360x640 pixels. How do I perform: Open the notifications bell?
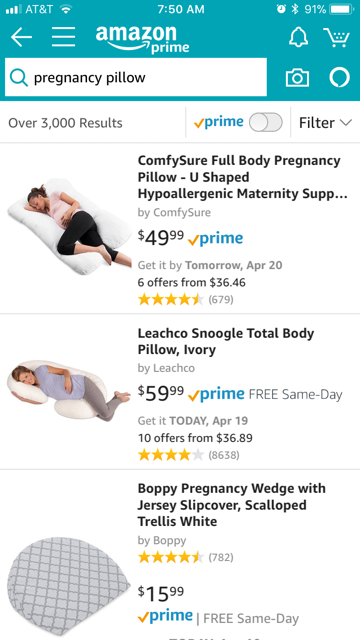[298, 38]
